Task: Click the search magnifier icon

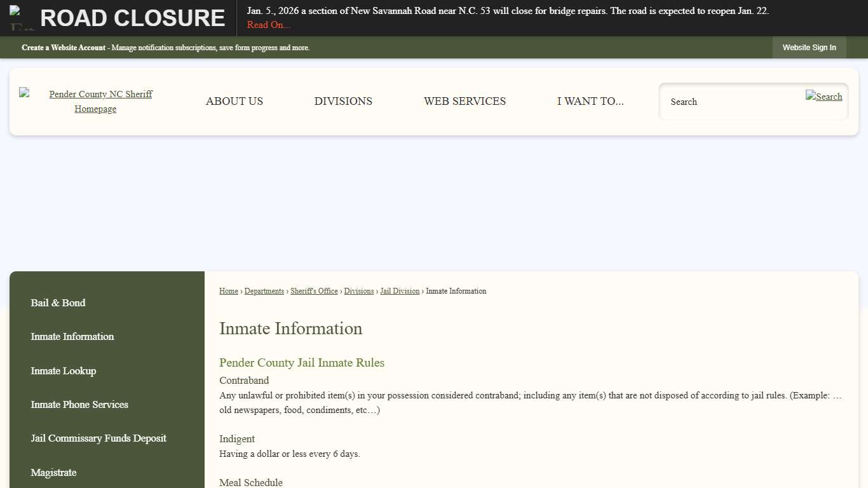Action: tap(824, 97)
